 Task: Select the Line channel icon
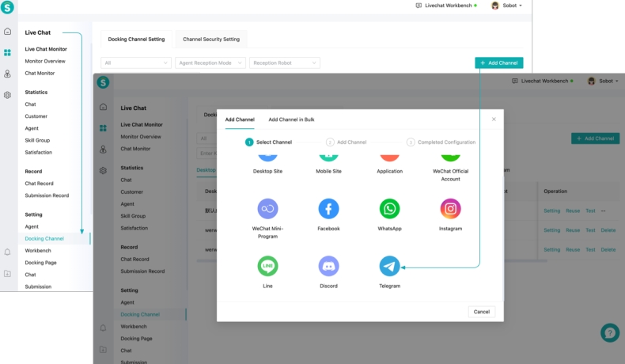pyautogui.click(x=267, y=266)
